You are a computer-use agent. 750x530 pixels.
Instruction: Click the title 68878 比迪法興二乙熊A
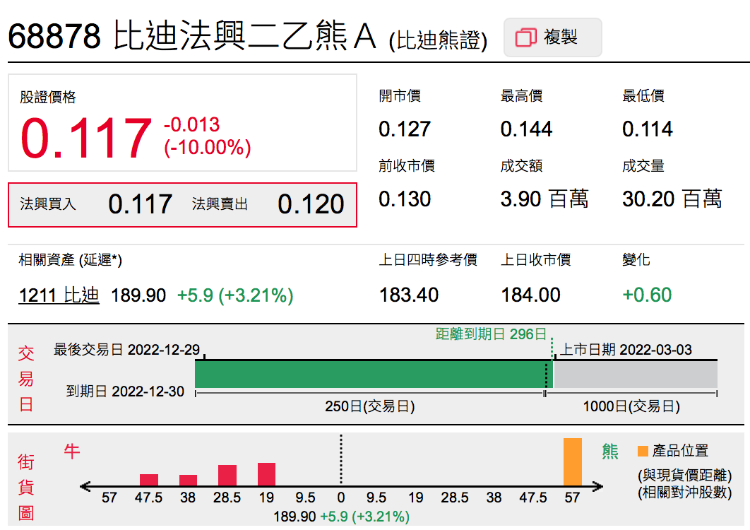pyautogui.click(x=192, y=36)
